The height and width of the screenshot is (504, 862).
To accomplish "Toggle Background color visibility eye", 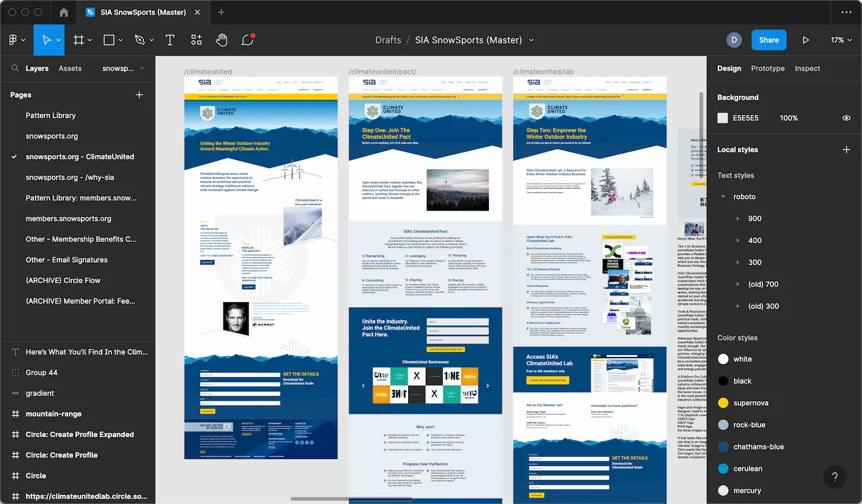I will tap(847, 118).
